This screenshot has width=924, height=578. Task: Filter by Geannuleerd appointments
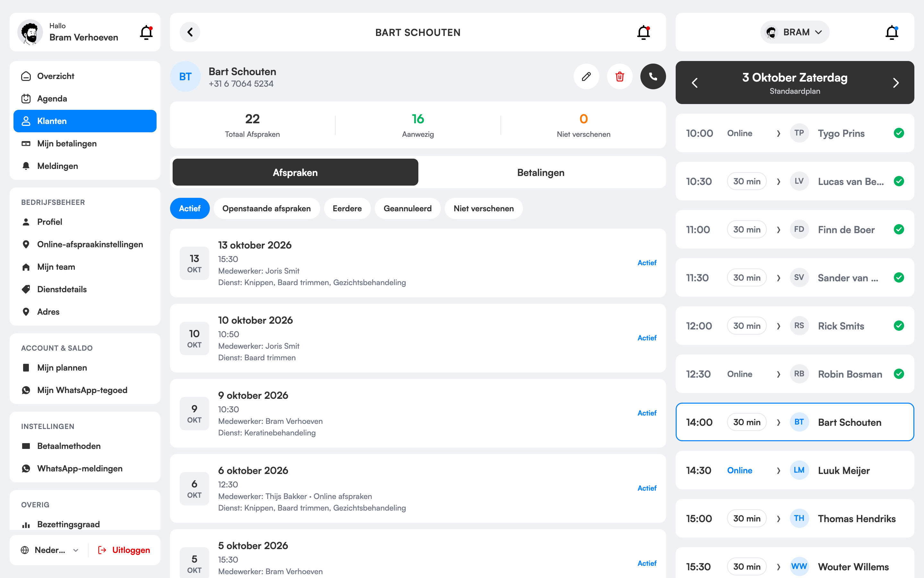[x=407, y=208]
